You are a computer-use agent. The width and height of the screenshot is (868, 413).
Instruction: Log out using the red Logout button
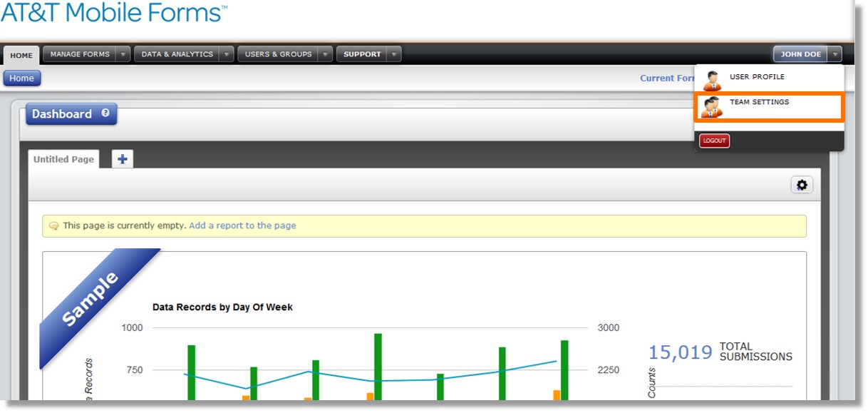point(714,141)
